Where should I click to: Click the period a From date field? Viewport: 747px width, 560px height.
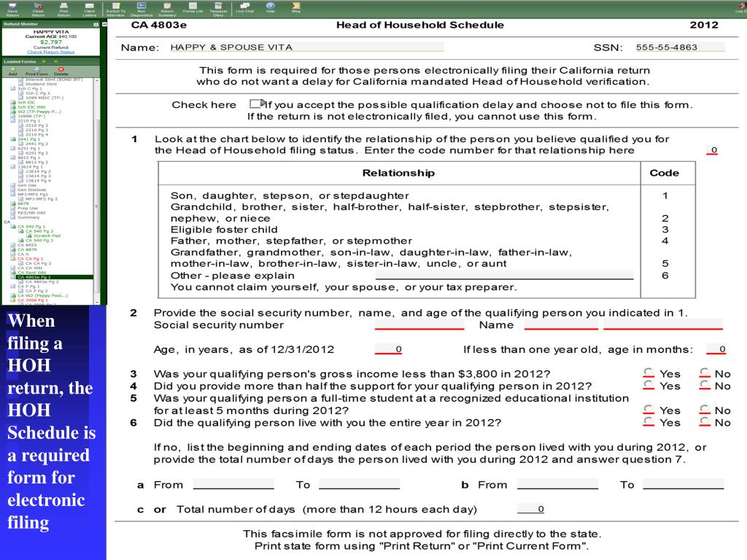pyautogui.click(x=233, y=484)
